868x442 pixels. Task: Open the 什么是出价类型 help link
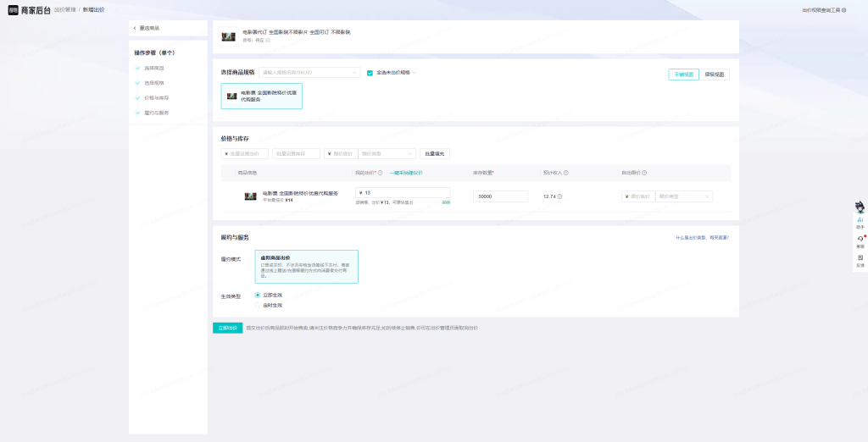click(x=702, y=237)
